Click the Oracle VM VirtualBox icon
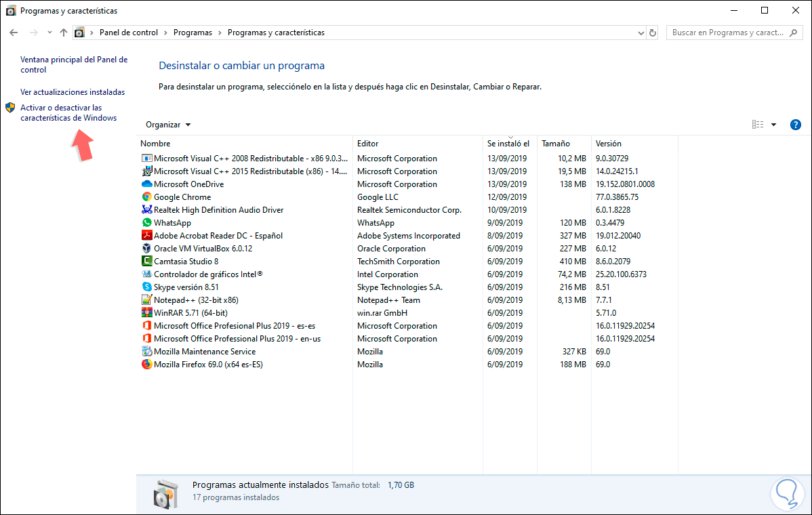 147,249
